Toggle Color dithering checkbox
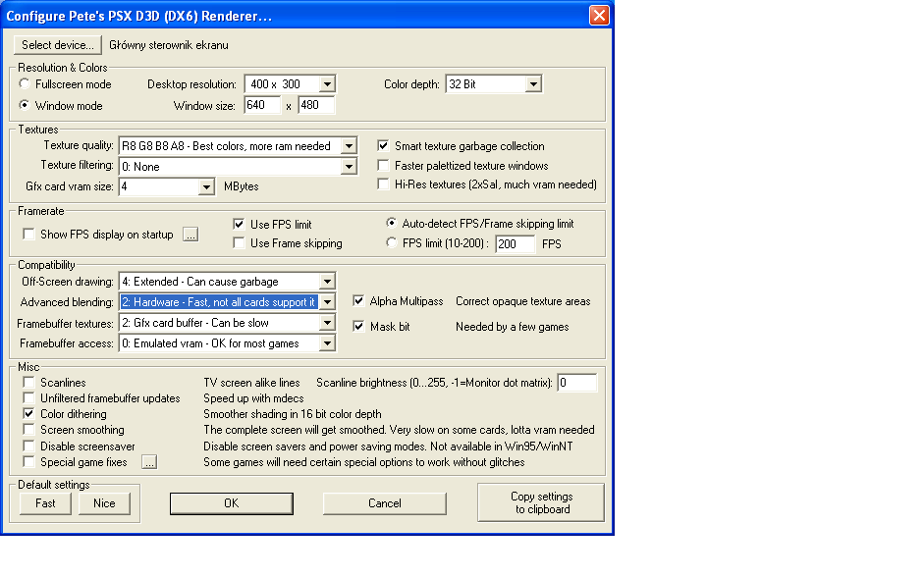 coord(28,413)
